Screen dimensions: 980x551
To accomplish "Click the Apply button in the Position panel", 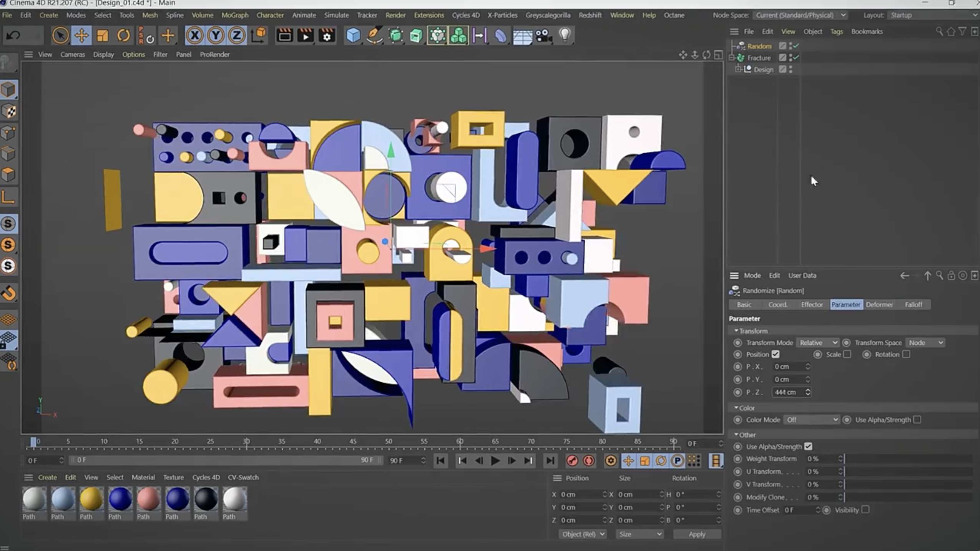I will [697, 534].
